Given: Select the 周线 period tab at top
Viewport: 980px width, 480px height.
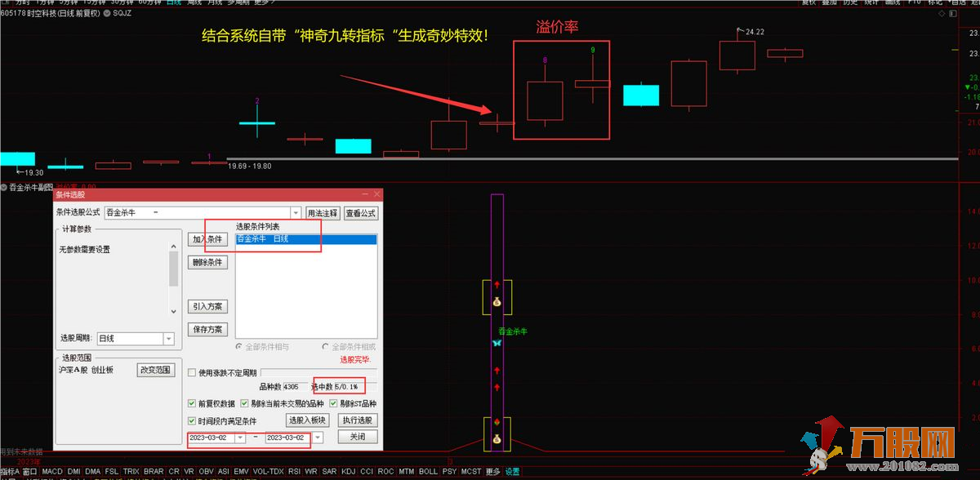Looking at the screenshot, I should 194,2.
